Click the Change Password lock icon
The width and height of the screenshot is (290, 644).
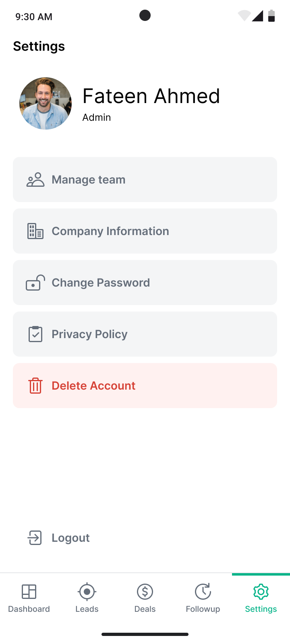(x=35, y=283)
